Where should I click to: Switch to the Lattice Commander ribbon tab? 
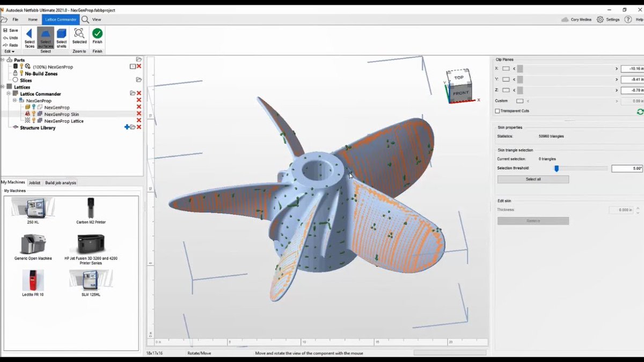pos(60,19)
